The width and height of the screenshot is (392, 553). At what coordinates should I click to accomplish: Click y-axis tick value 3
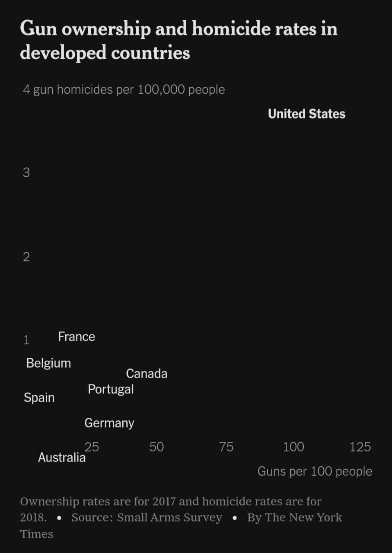point(26,173)
